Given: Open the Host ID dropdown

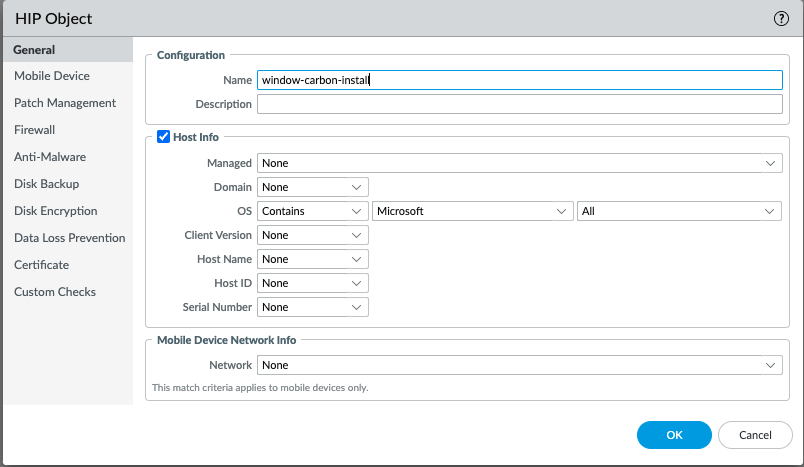Looking at the screenshot, I should [x=313, y=283].
